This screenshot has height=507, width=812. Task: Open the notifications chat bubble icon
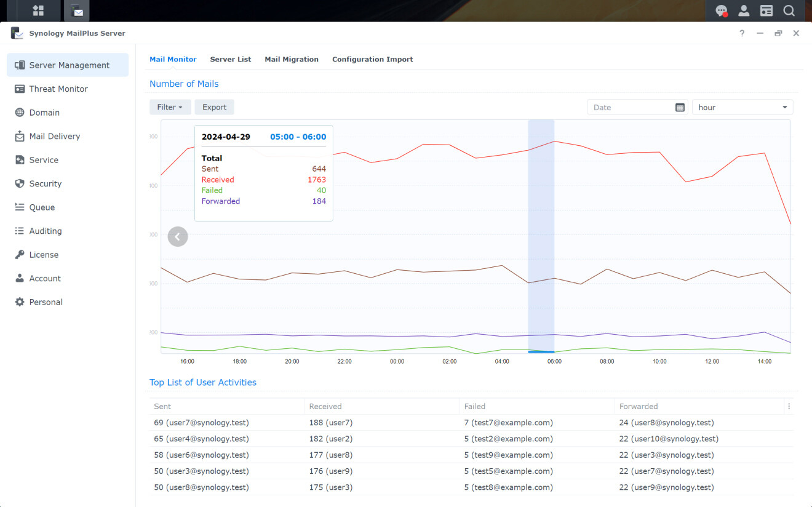722,10
